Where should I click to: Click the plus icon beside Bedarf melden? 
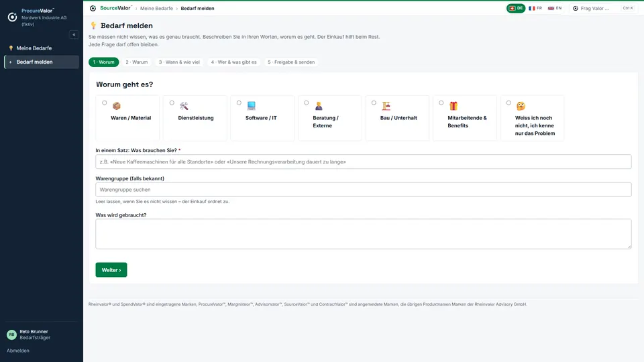click(10, 62)
